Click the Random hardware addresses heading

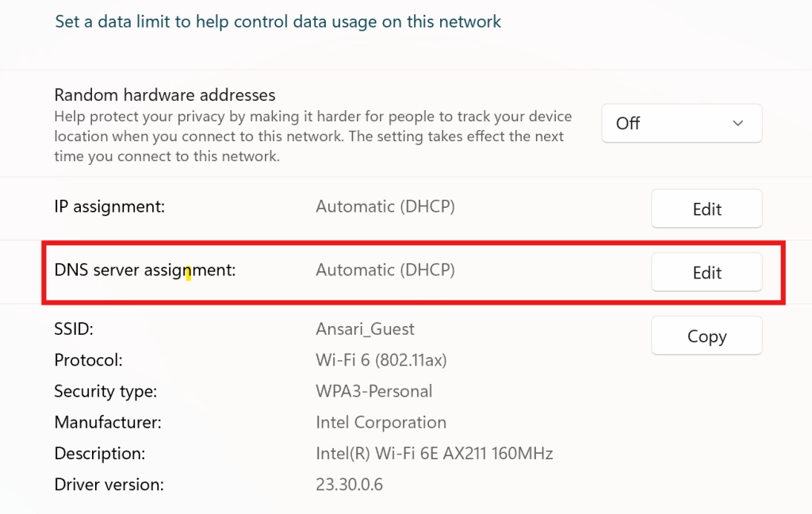(165, 96)
